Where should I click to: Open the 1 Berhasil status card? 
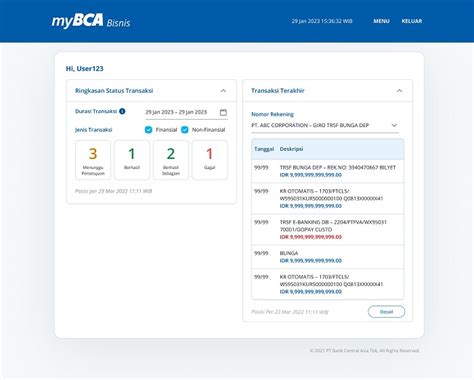coord(132,160)
